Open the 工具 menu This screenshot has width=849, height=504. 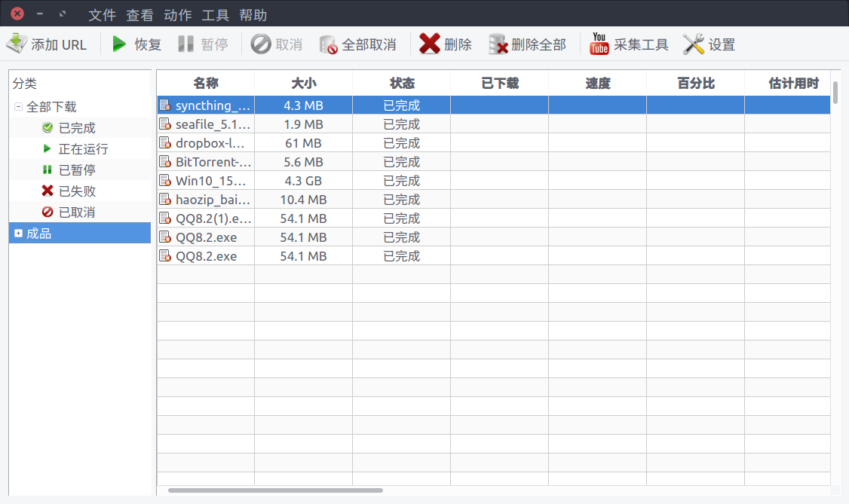[216, 14]
